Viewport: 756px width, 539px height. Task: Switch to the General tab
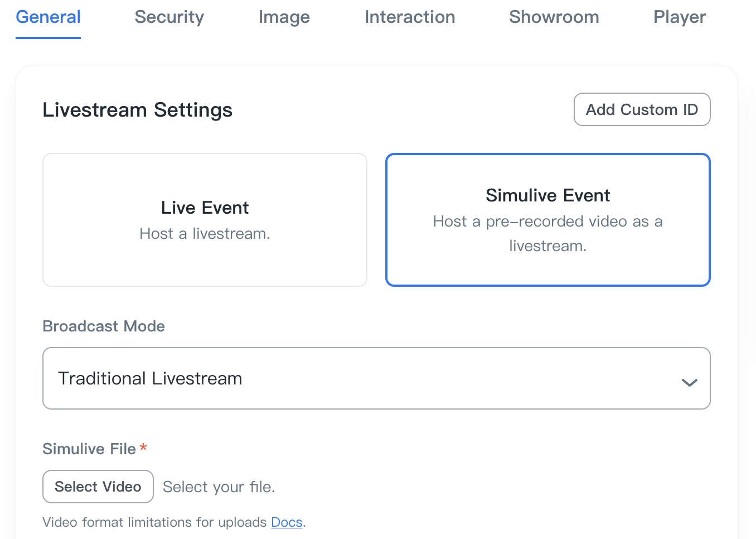tap(48, 17)
